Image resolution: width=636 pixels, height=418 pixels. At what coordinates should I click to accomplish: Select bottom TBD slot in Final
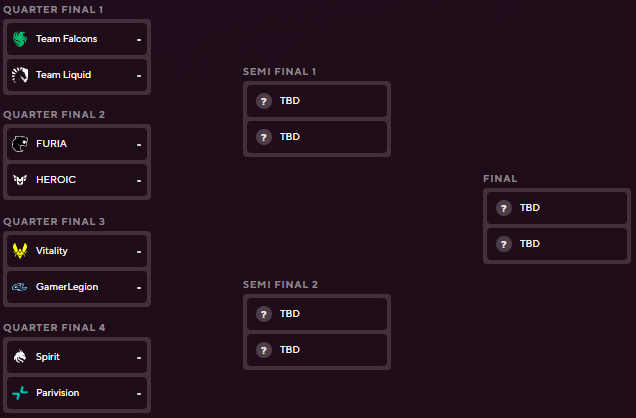tap(556, 244)
